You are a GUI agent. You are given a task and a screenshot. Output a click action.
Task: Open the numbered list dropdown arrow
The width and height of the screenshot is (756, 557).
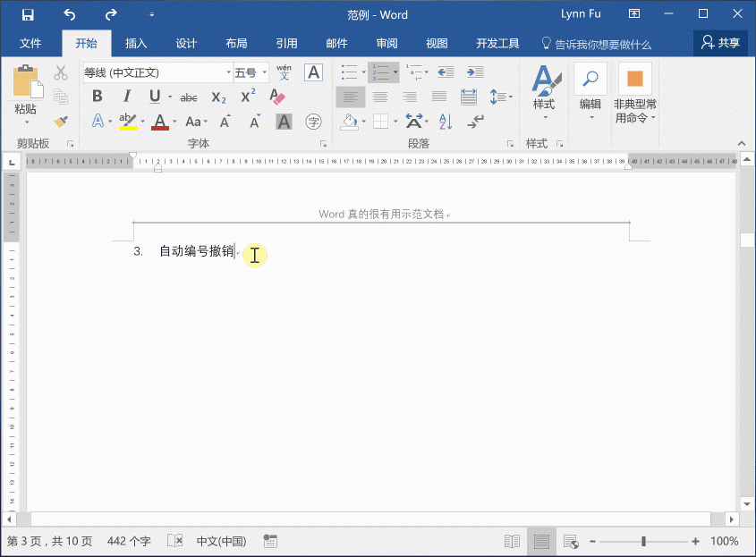click(395, 72)
